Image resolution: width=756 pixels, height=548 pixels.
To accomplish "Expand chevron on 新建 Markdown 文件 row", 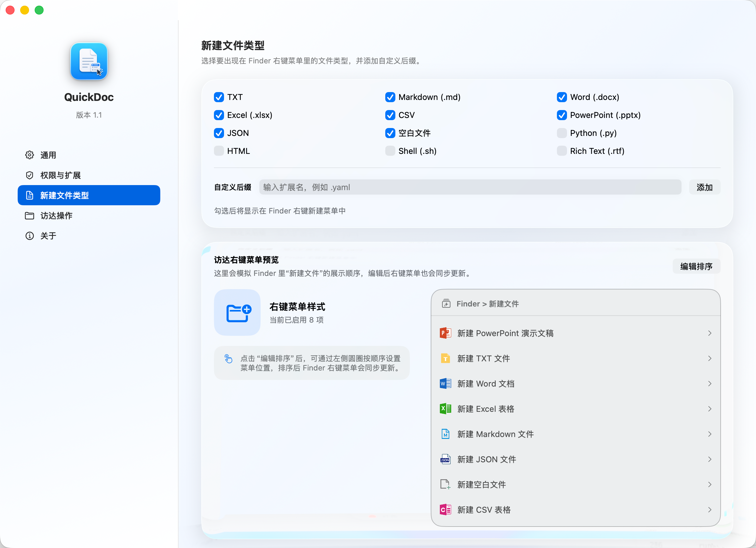I will click(710, 434).
